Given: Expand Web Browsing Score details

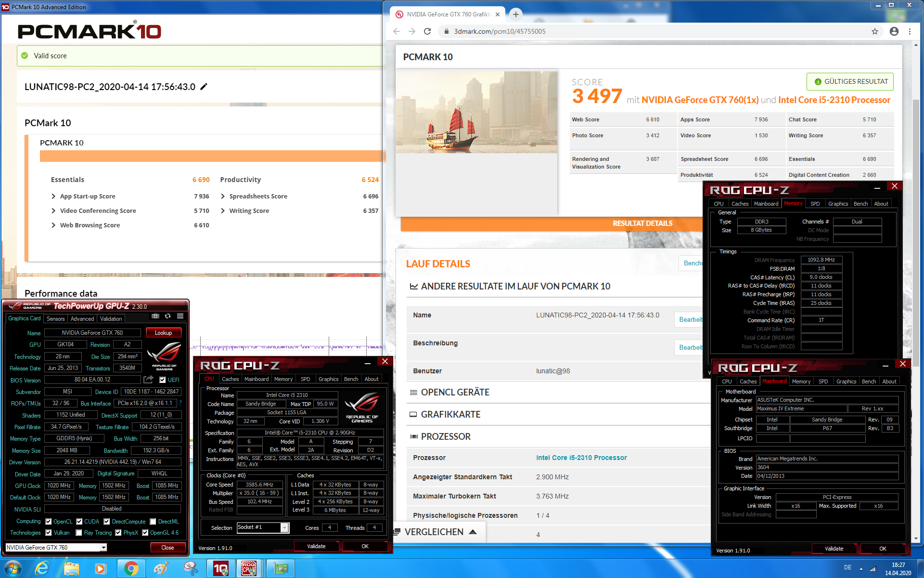Looking at the screenshot, I should (53, 225).
